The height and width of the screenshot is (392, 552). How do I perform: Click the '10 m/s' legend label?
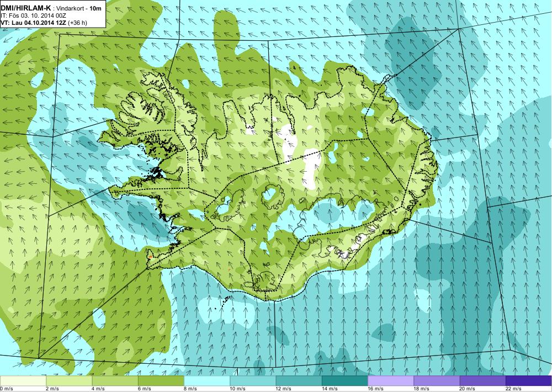(x=237, y=389)
